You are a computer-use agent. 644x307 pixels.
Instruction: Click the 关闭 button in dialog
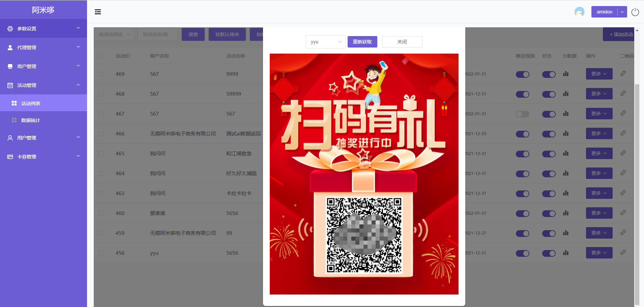click(402, 42)
